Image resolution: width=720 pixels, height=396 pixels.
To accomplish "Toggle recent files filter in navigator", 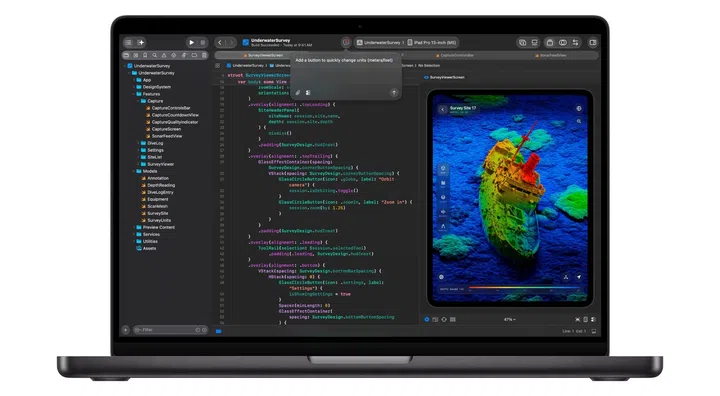I will tap(197, 330).
